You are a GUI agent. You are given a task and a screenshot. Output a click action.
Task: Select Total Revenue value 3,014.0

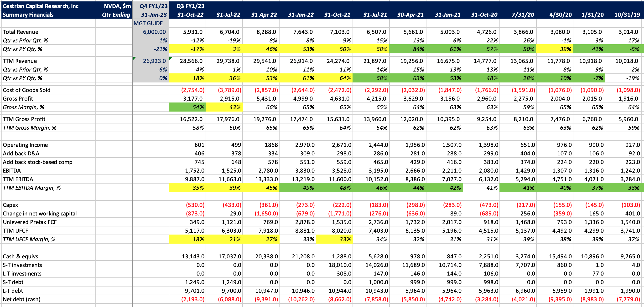coord(628,32)
